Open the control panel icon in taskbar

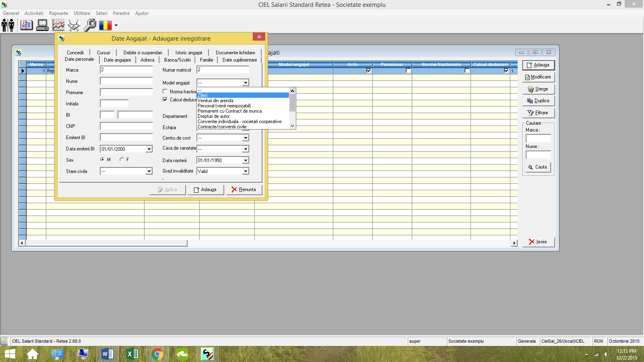(58, 354)
